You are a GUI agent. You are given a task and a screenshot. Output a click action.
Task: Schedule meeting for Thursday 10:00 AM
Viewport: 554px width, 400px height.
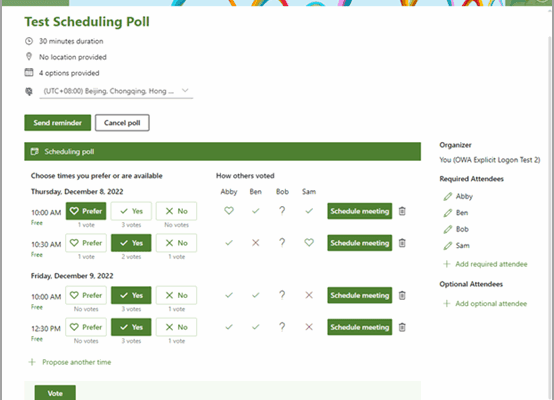point(360,211)
